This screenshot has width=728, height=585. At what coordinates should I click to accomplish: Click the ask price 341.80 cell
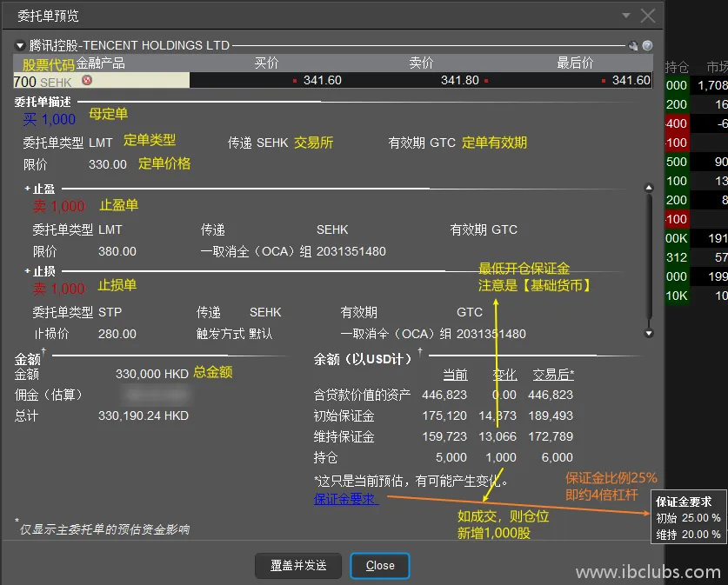coord(459,80)
